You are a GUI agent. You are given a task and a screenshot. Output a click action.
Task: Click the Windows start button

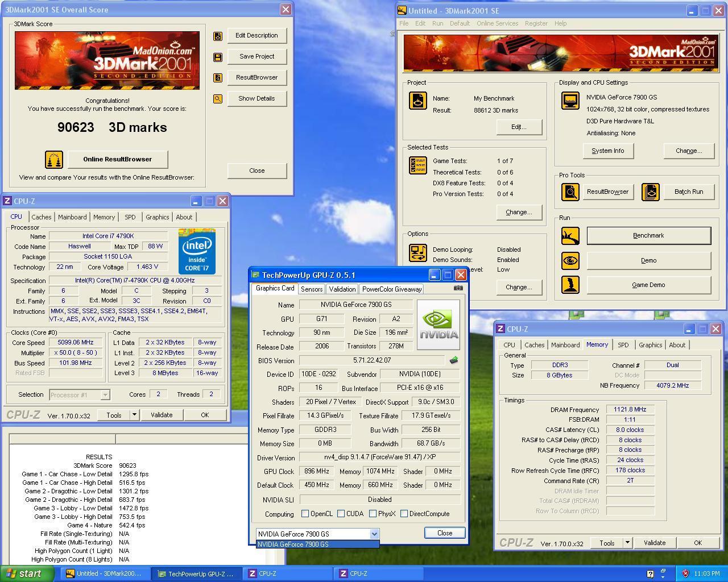pos(27,573)
